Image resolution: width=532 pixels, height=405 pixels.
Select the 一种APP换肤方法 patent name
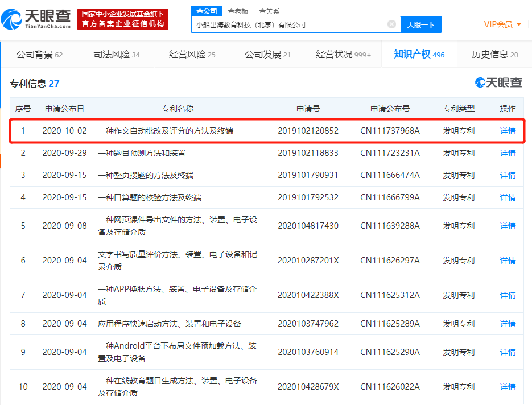pyautogui.click(x=178, y=295)
